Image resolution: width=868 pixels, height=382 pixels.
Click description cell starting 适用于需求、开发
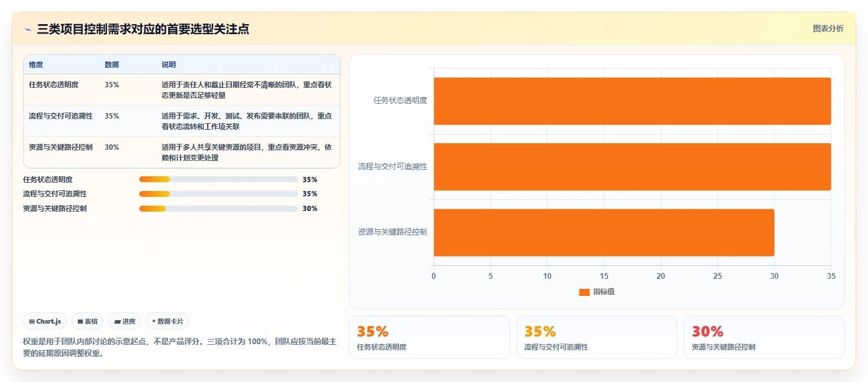(247, 121)
